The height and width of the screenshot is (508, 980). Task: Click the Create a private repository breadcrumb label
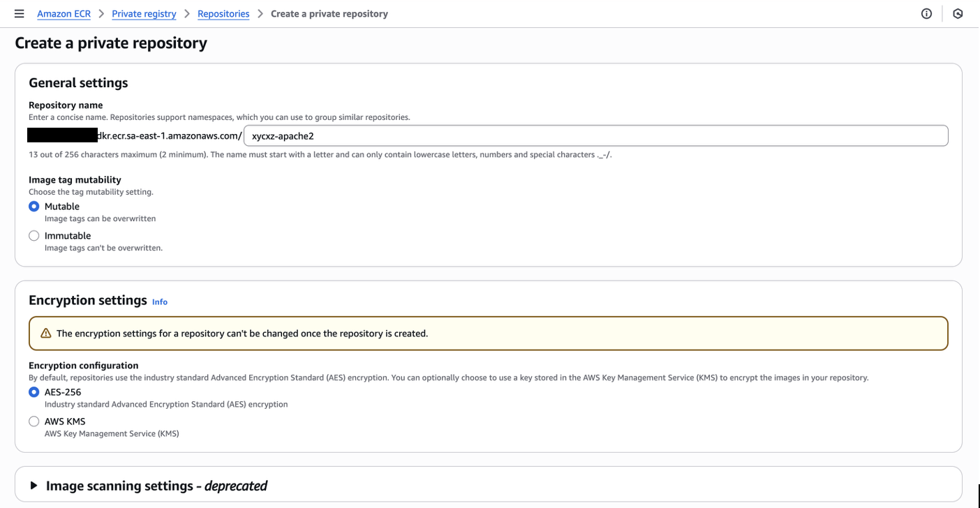pos(329,13)
